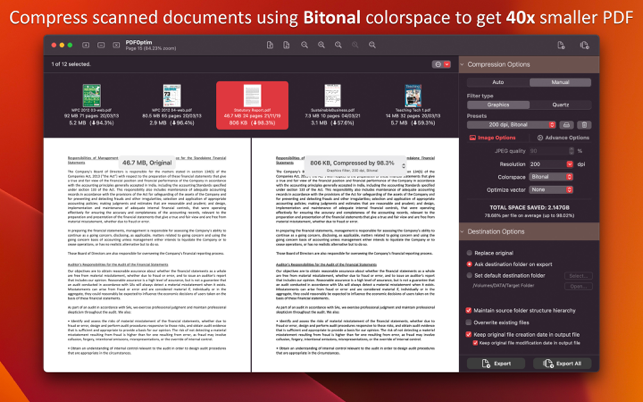Delete the preset using the trash icon
Image resolution: width=643 pixels, height=402 pixels.
(584, 125)
